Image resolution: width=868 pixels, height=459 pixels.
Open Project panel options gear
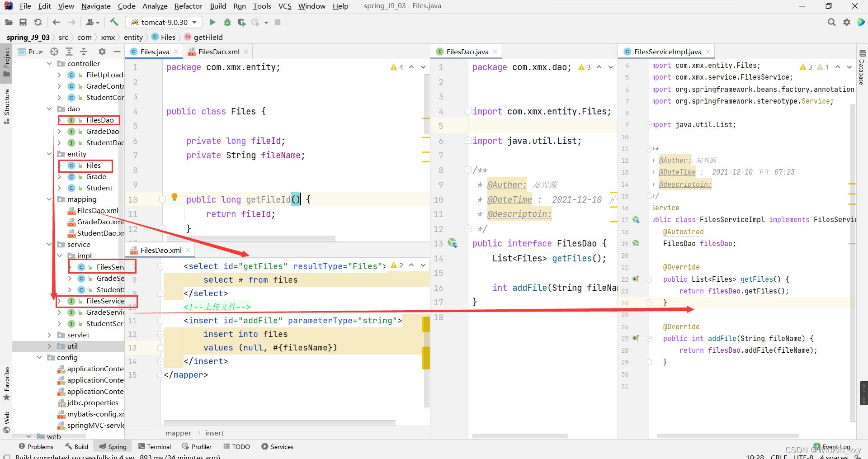click(102, 52)
